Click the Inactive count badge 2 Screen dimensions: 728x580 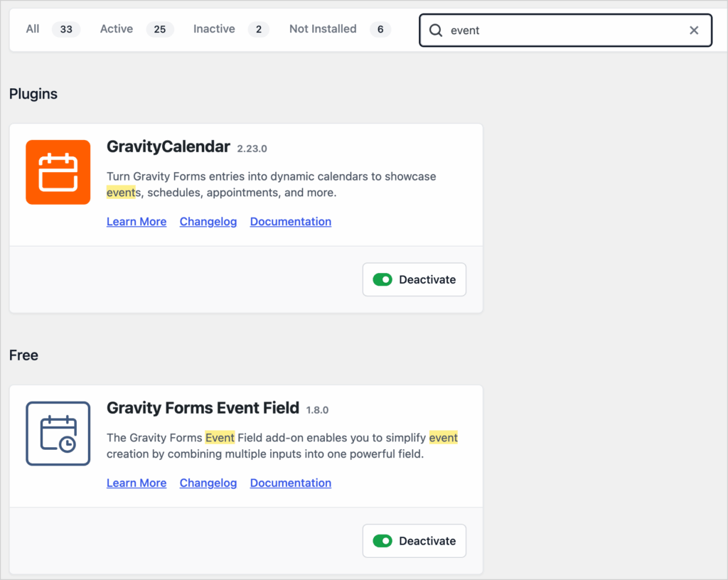(x=259, y=30)
